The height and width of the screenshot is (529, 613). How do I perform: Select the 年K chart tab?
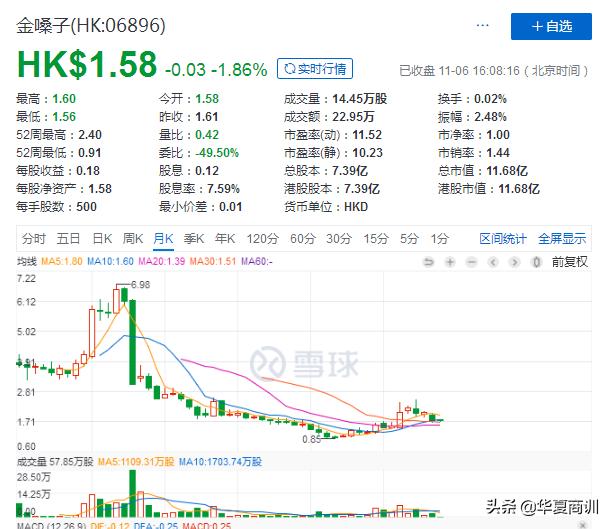coord(225,238)
